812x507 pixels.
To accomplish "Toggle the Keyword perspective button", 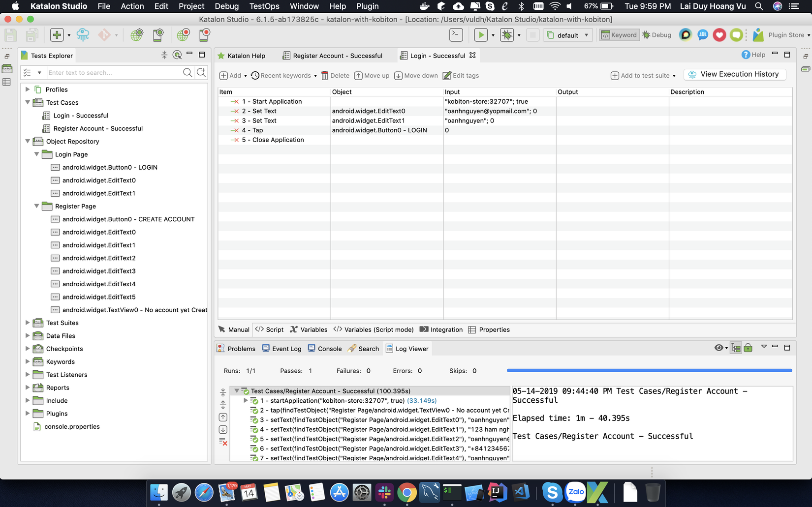I will coord(619,35).
